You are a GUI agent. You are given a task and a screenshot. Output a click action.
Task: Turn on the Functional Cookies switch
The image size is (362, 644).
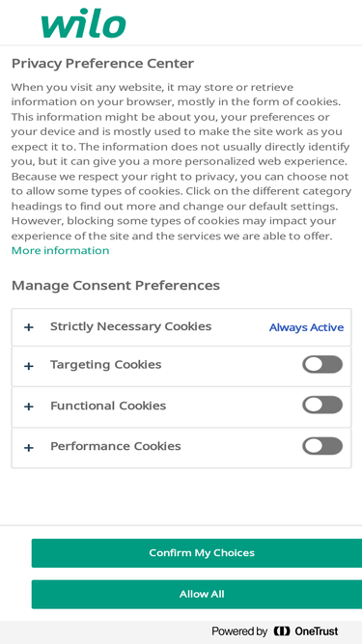click(x=322, y=406)
